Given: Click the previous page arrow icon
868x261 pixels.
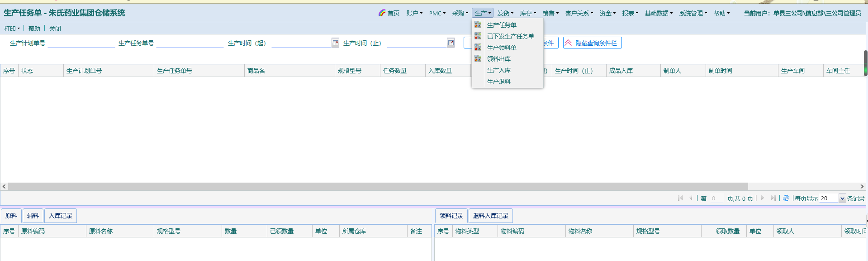Looking at the screenshot, I should [x=691, y=198].
